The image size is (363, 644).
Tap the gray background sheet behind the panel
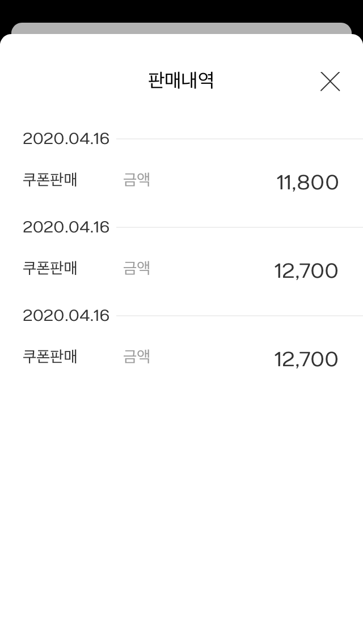[x=181, y=28]
